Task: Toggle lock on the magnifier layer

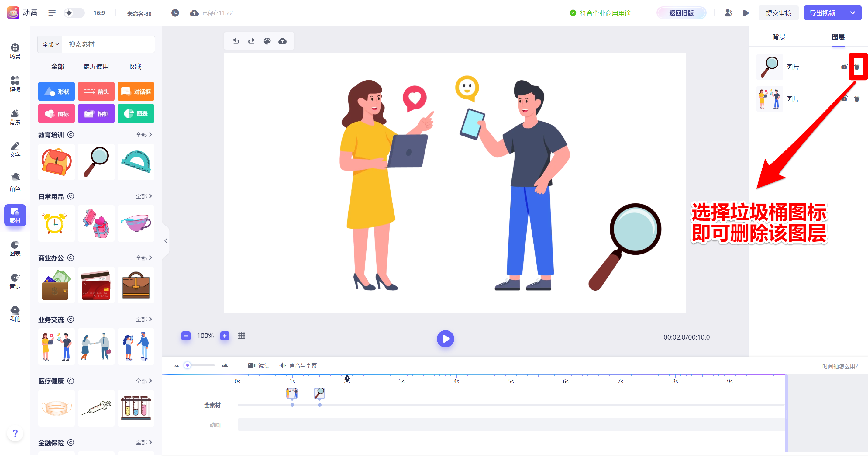Action: coord(844,67)
